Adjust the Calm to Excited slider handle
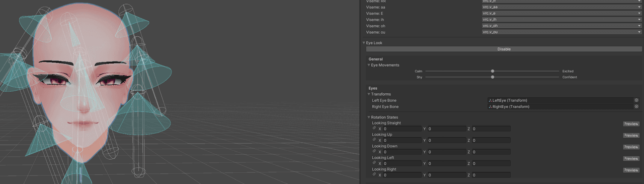The image size is (644, 184). click(493, 71)
